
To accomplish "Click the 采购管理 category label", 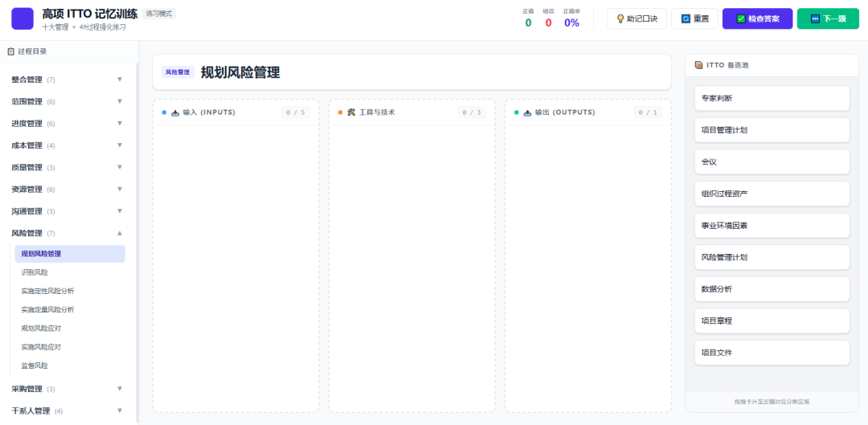I will coord(27,389).
